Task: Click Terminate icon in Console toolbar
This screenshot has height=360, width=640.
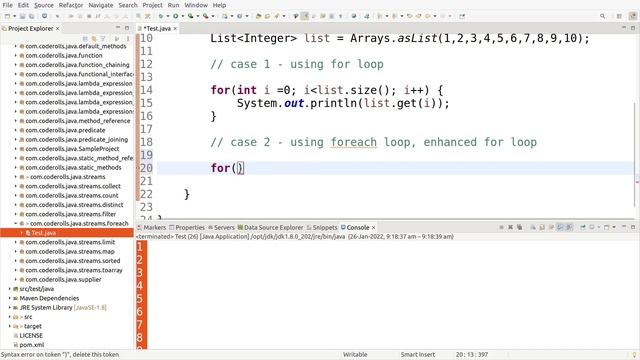Action: click(501, 227)
